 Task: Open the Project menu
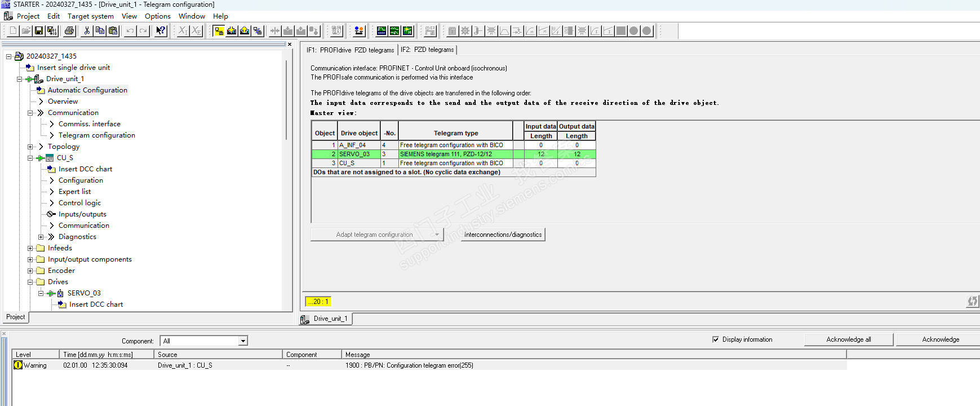point(28,16)
